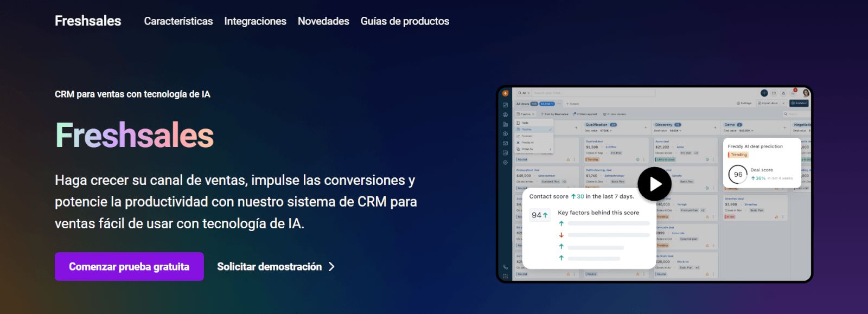Play the Freshsales product video
868x314 pixels.
[x=655, y=184]
